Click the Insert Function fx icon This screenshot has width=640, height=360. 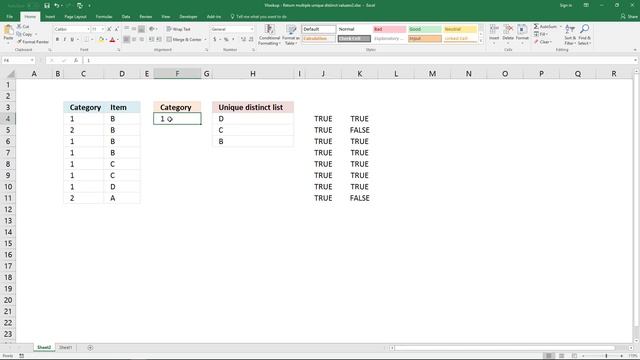click(x=76, y=60)
